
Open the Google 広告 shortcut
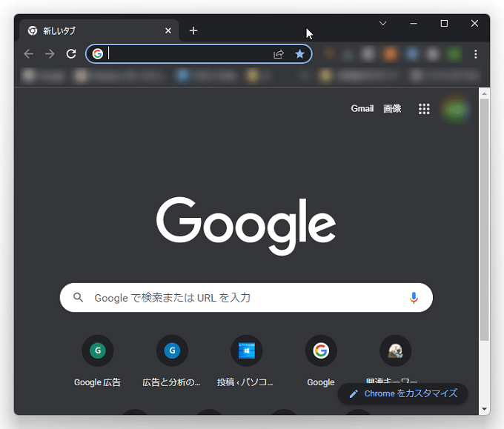tap(97, 361)
